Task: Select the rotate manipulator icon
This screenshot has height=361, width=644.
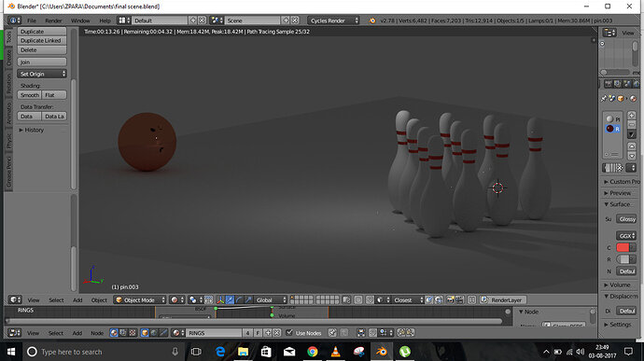Action: coord(239,299)
